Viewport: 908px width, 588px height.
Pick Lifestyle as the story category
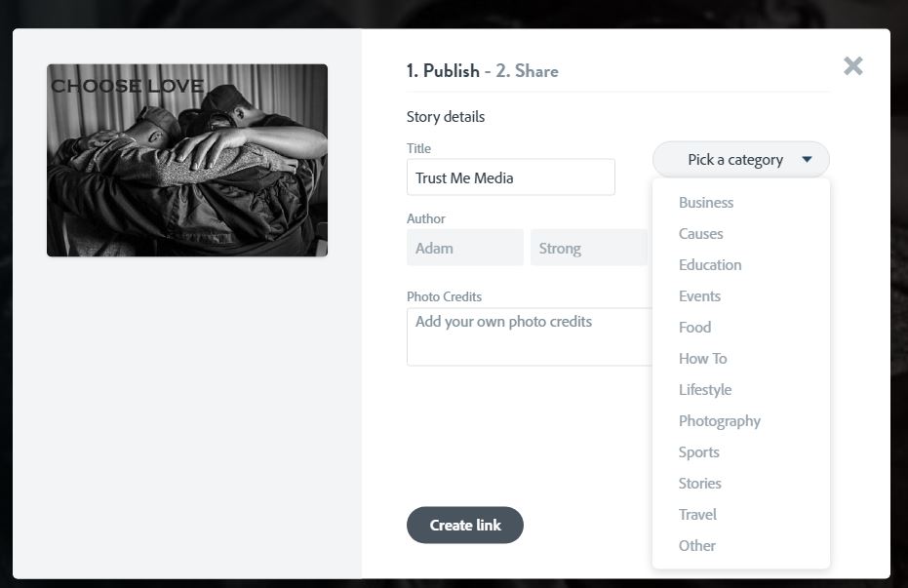point(705,390)
